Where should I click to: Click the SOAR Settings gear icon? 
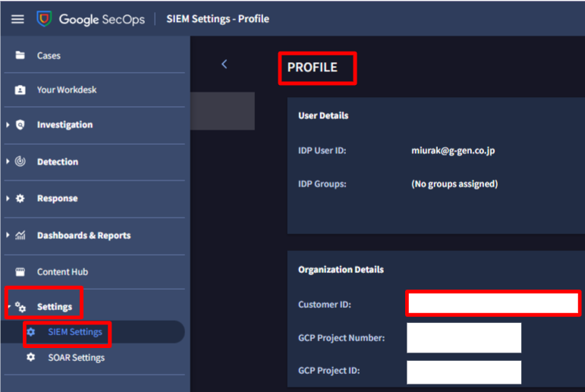click(31, 357)
